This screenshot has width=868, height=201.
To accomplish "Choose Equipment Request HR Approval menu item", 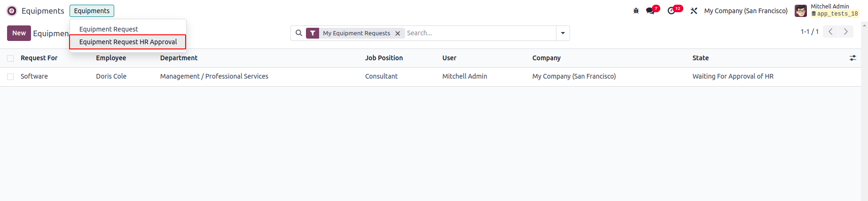I will pyautogui.click(x=128, y=42).
